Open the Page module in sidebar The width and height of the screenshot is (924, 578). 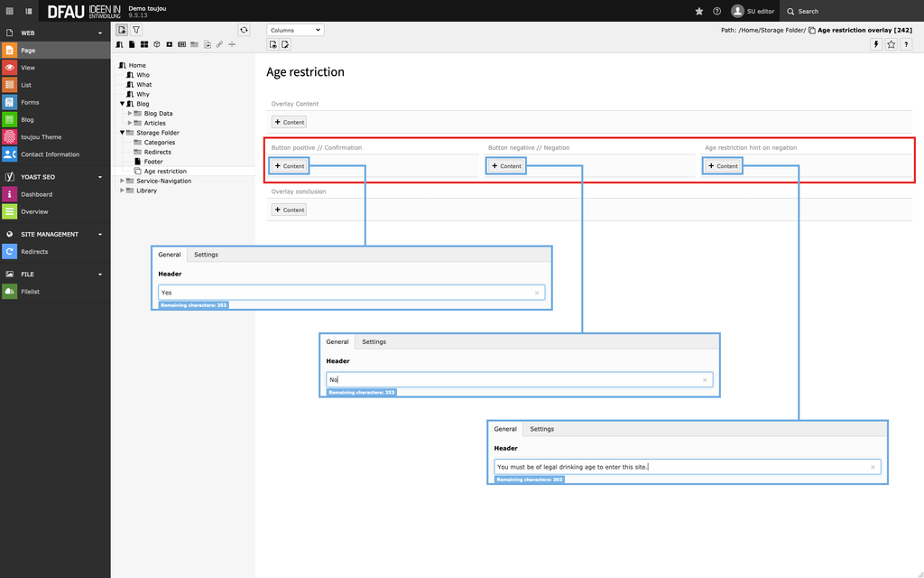click(27, 51)
